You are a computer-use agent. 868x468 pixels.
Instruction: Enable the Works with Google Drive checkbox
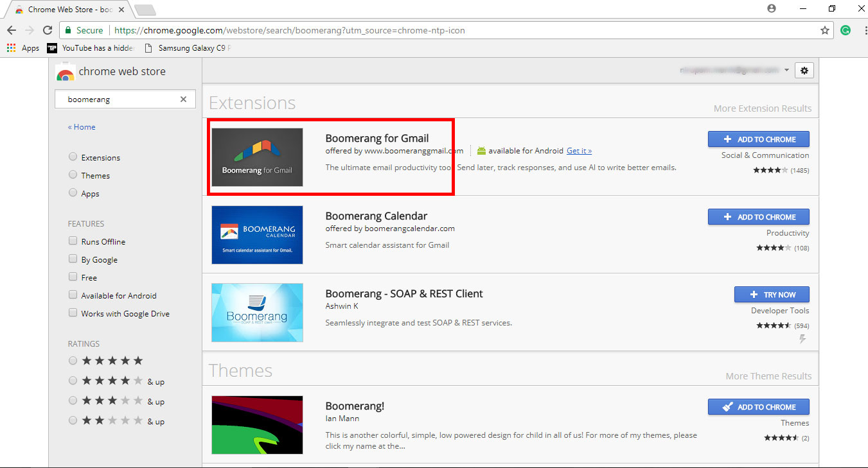(x=73, y=313)
